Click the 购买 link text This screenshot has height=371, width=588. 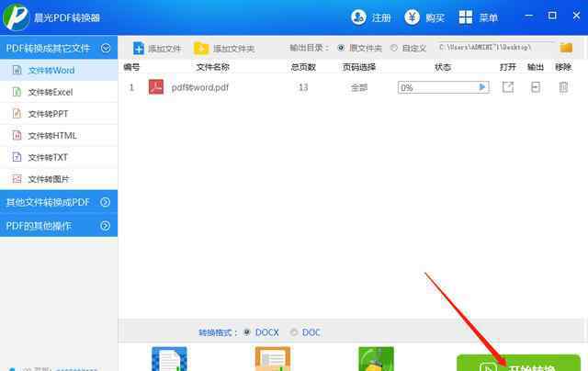[x=435, y=17]
